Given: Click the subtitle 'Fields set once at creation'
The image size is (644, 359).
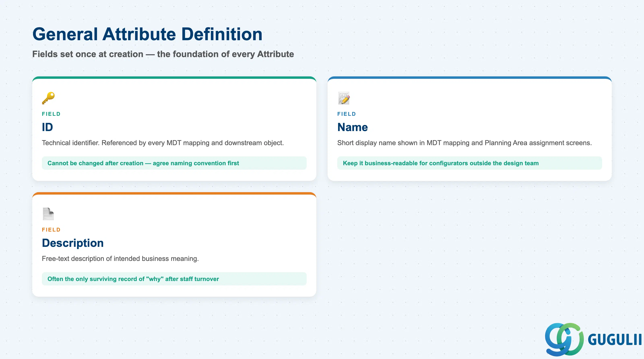Looking at the screenshot, I should coord(163,54).
